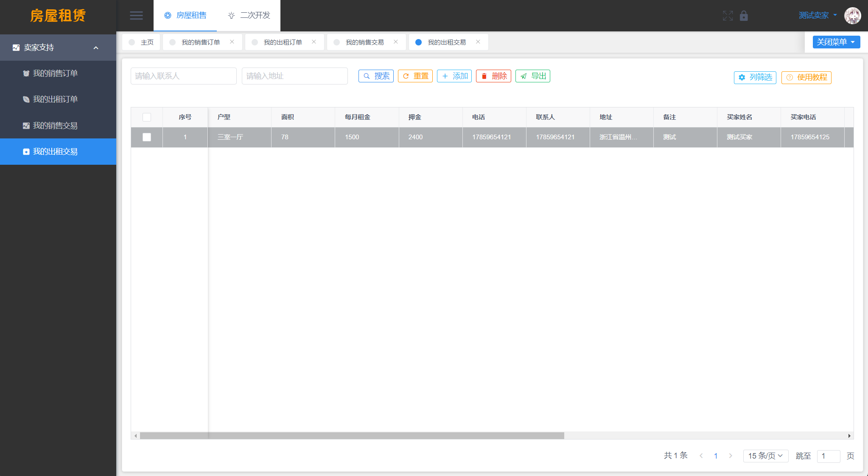The height and width of the screenshot is (476, 868).
Task: Click the sidebar collapse/expand menu icon
Action: tap(136, 15)
